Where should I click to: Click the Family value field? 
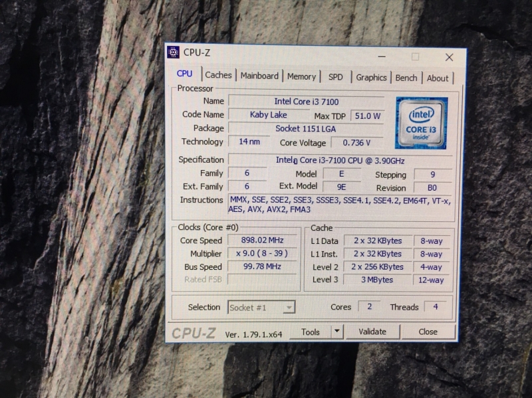(247, 173)
